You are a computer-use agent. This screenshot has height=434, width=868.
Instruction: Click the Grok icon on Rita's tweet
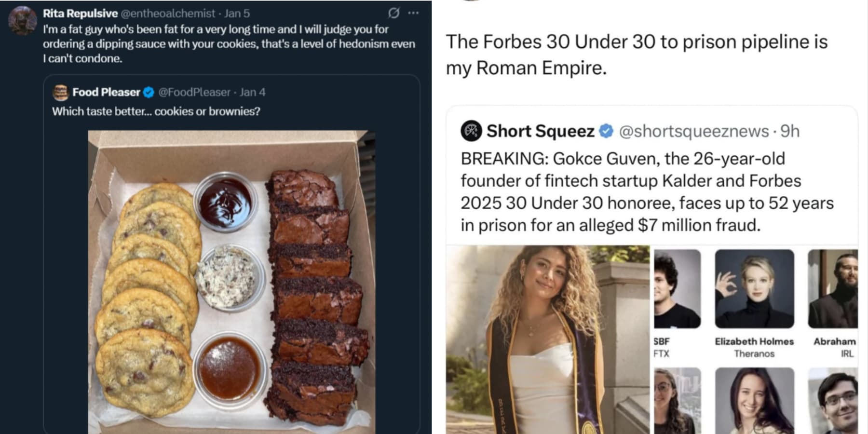(x=393, y=13)
